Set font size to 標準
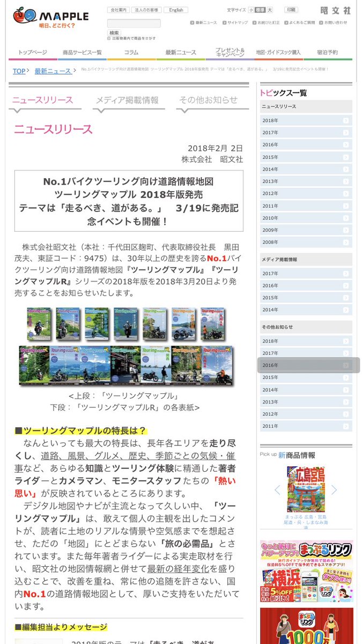 coord(260,10)
